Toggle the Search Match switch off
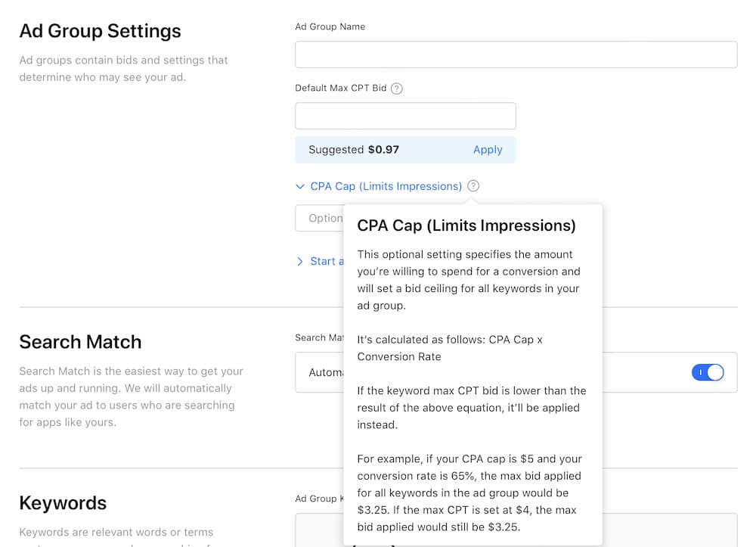The image size is (756, 547). [x=708, y=372]
